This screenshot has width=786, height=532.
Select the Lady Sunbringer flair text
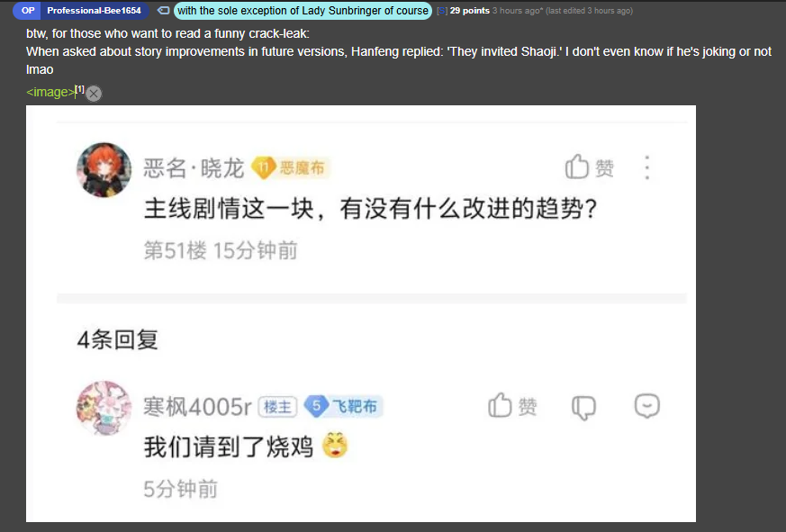coord(303,11)
